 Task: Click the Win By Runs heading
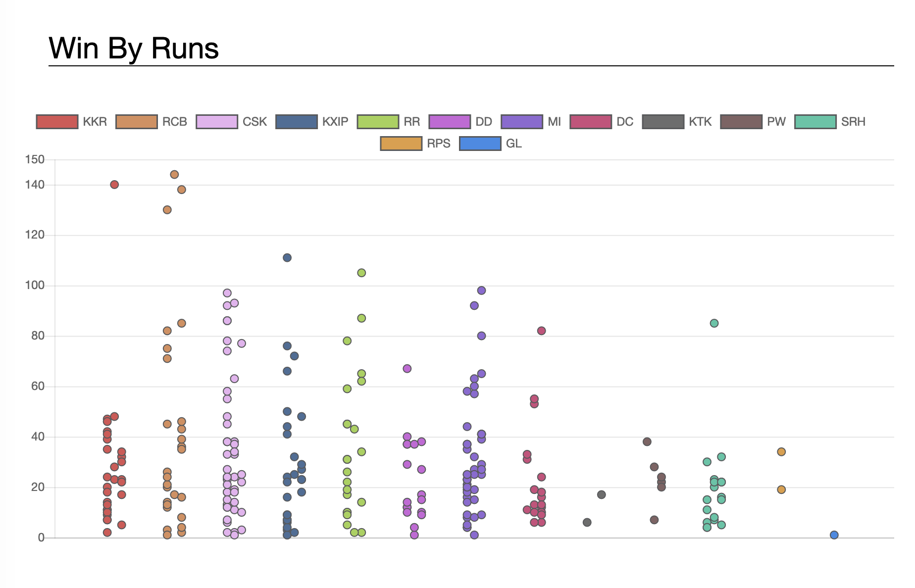coord(134,49)
